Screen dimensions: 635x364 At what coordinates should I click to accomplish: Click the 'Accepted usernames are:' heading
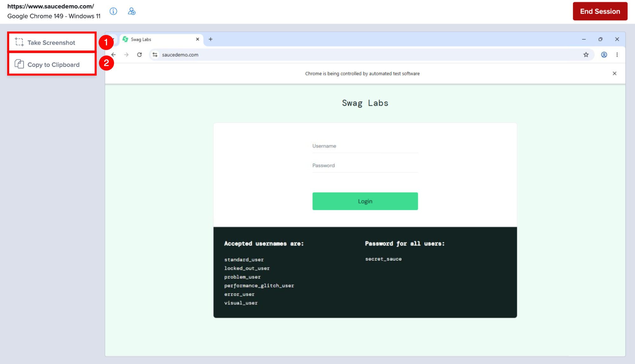[x=264, y=244]
